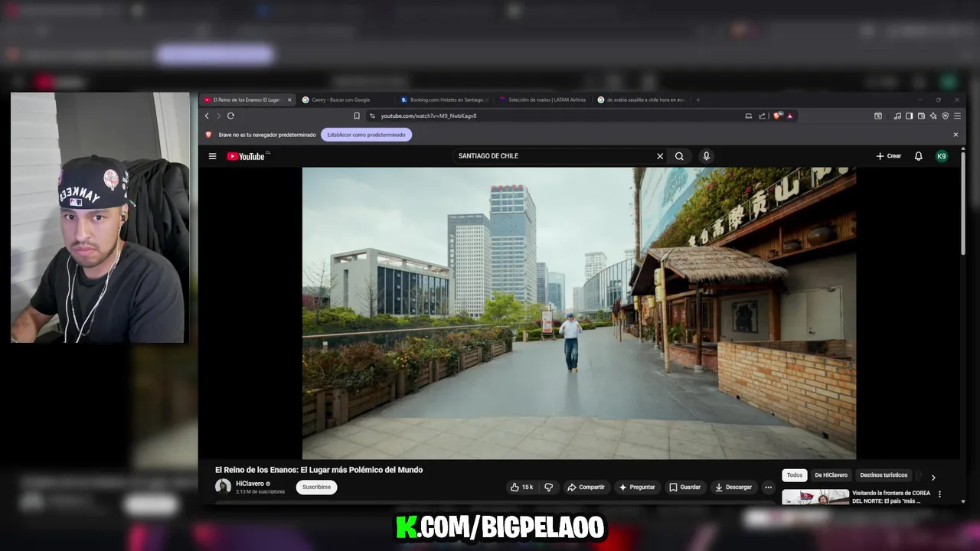This screenshot has height=551, width=980.
Task: Search YouTube with voice microphone
Action: (706, 156)
